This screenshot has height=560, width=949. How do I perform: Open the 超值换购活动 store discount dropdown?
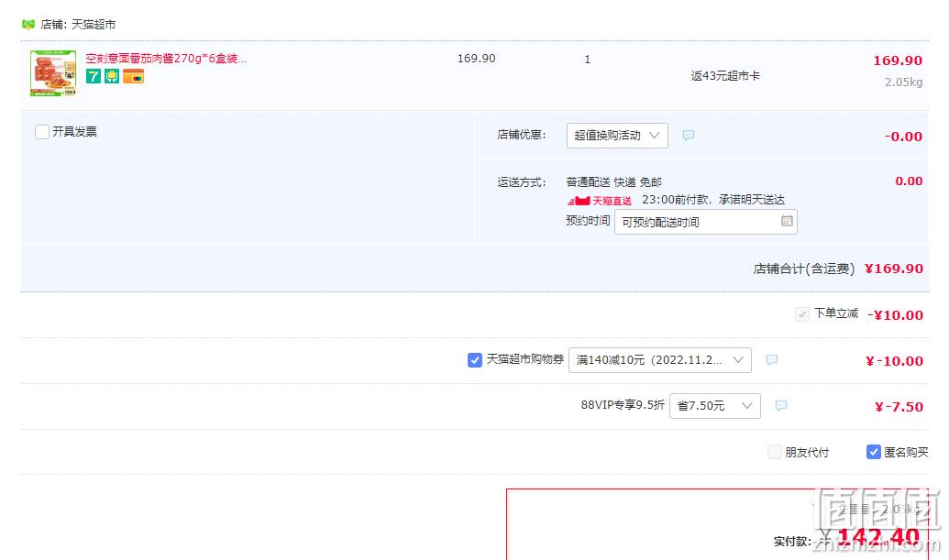click(x=617, y=136)
